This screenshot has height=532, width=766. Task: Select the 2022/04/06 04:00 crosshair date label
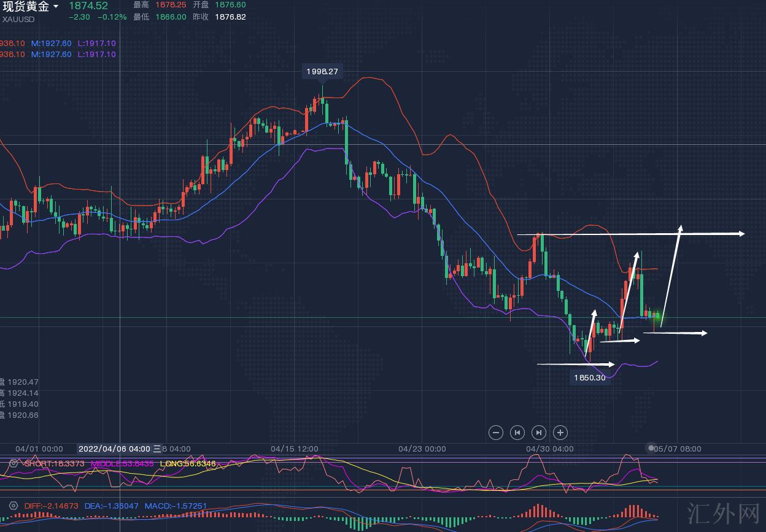pos(115,449)
